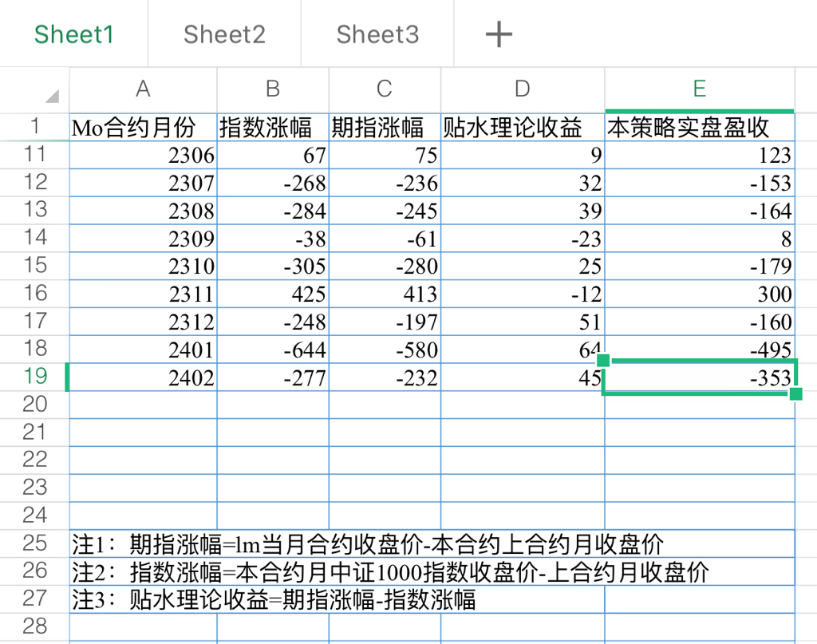Add a new sheet with plus icon
The width and height of the screenshot is (817, 644).
(x=499, y=34)
